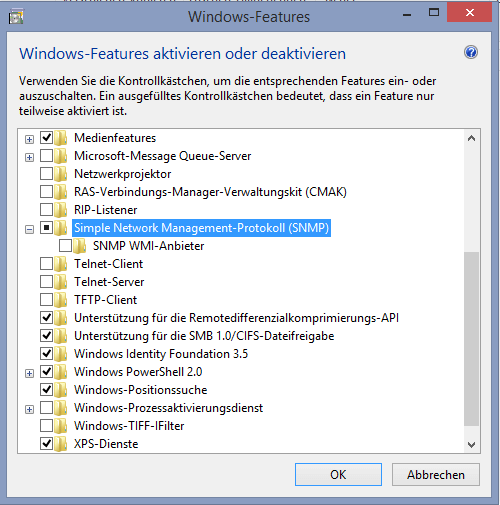The width and height of the screenshot is (500, 505).
Task: Select the Simple Network Management-Protokoll (SNMP) row
Action: pos(201,228)
